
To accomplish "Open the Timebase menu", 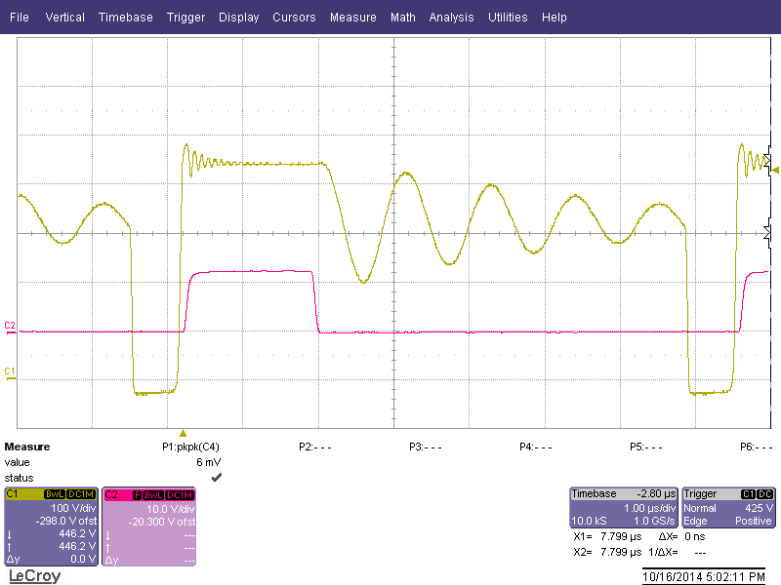I will [126, 17].
